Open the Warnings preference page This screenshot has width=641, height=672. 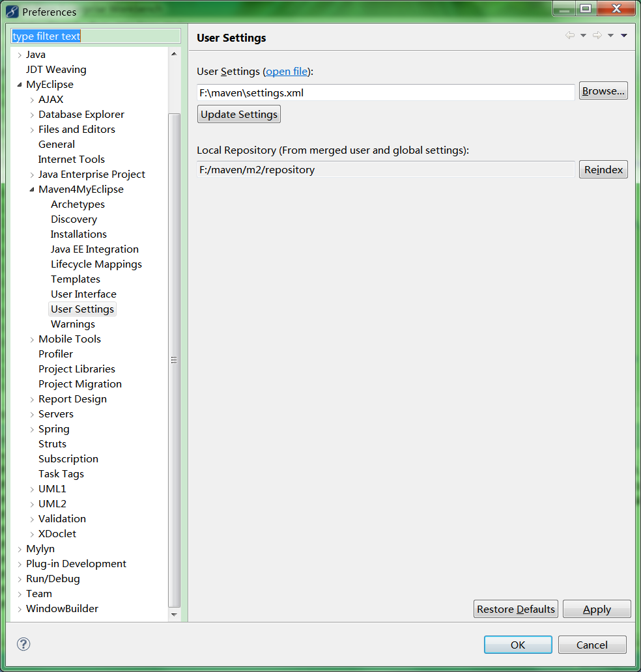click(73, 324)
